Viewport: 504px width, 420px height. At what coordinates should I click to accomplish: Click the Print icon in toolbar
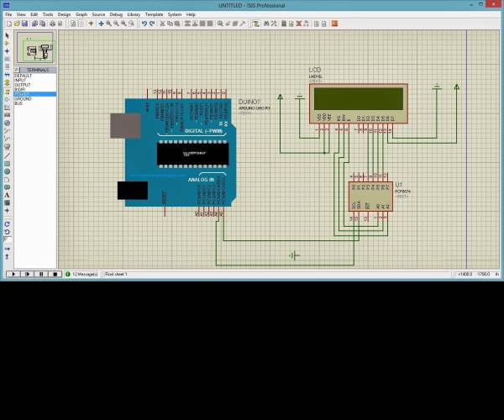point(52,24)
